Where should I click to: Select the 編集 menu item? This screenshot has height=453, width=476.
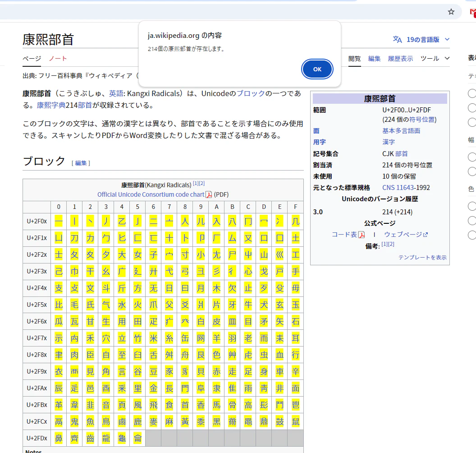[374, 58]
